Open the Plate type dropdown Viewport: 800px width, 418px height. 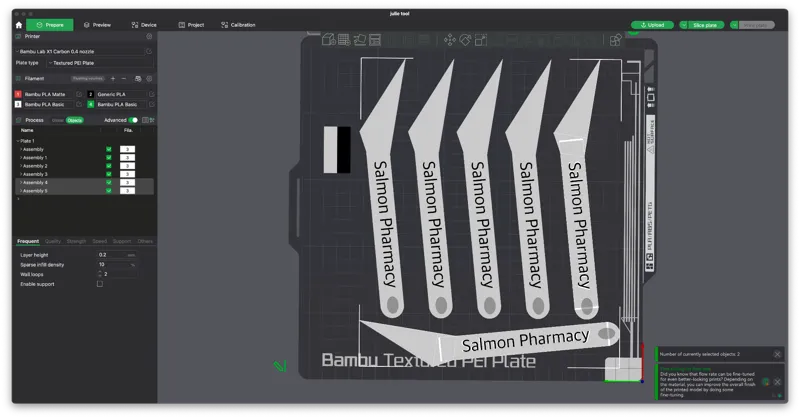click(x=99, y=63)
